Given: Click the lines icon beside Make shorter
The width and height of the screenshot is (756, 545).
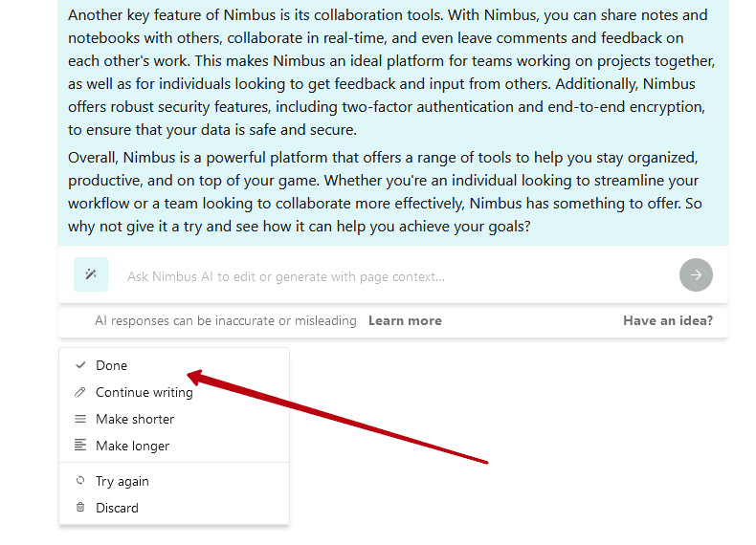Looking at the screenshot, I should point(80,419).
